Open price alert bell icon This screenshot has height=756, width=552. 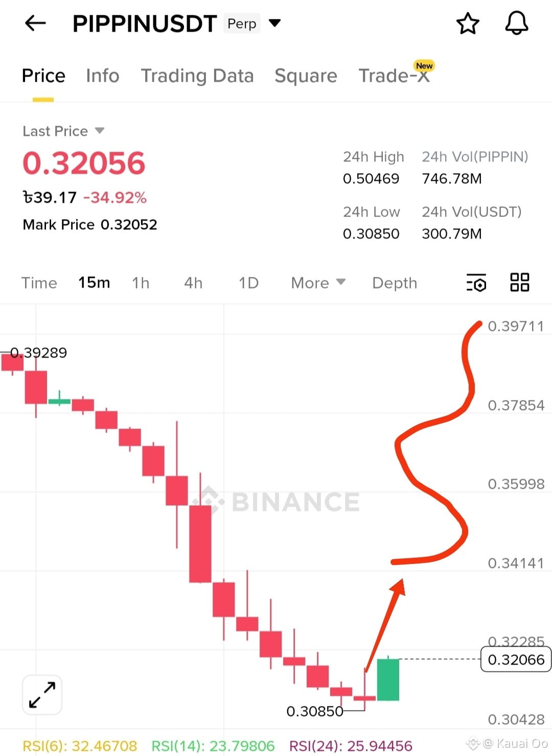tap(517, 23)
